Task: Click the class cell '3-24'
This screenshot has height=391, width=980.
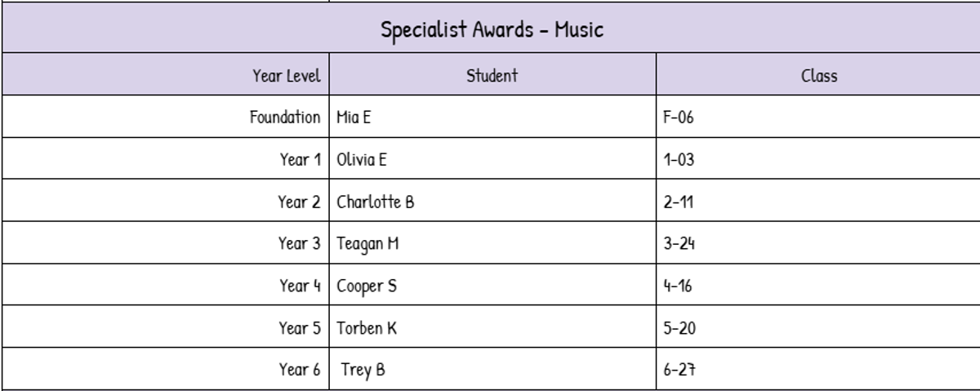Action: click(679, 243)
